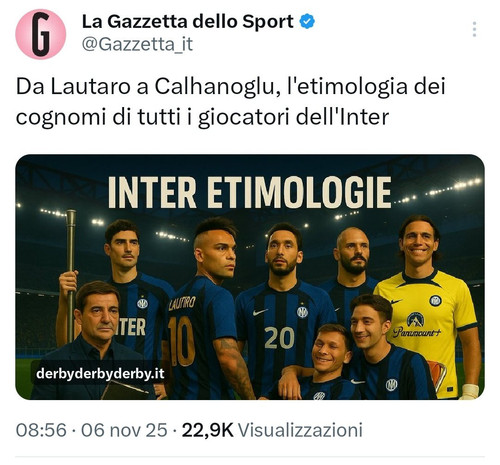Open the derbyderbyderby.it source label

click(x=100, y=374)
